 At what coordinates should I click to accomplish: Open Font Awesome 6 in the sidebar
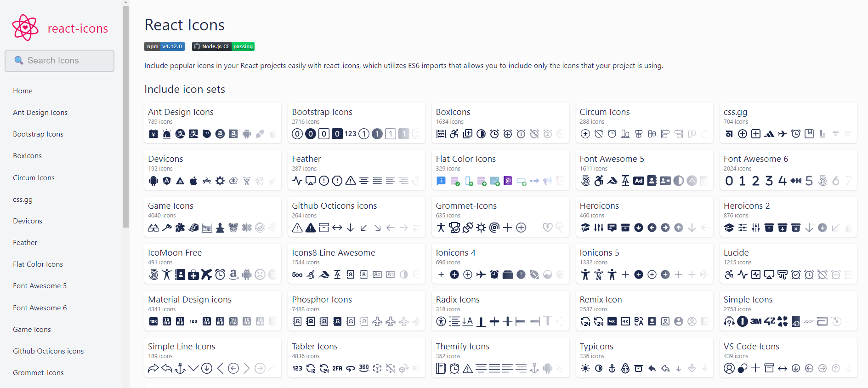(40, 308)
